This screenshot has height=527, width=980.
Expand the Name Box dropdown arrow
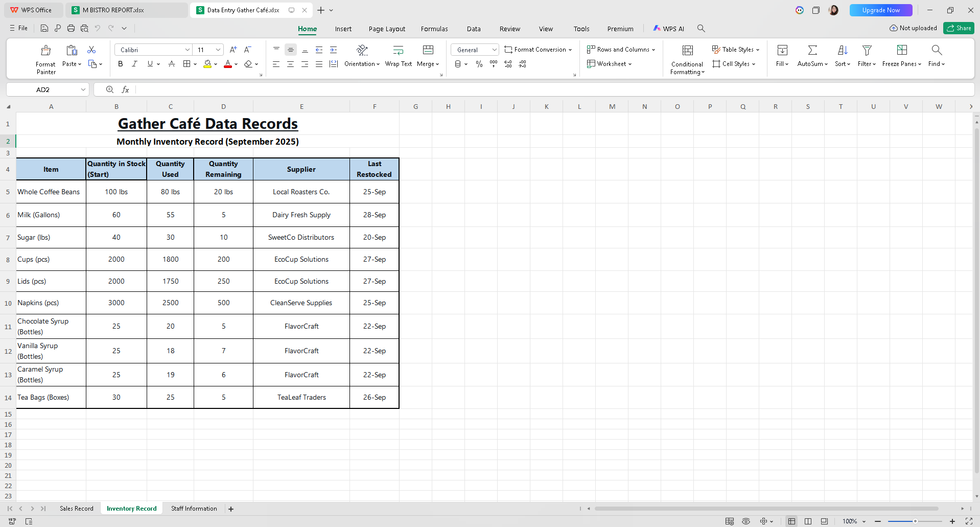[83, 89]
